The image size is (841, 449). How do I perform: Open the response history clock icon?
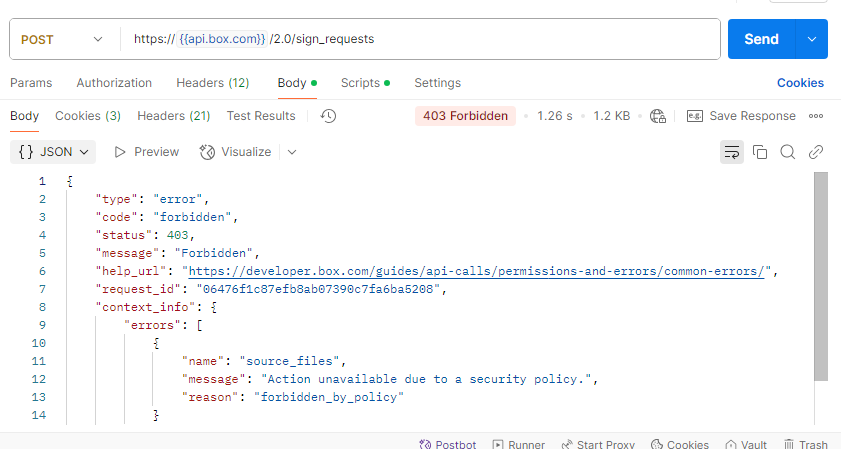(x=328, y=116)
